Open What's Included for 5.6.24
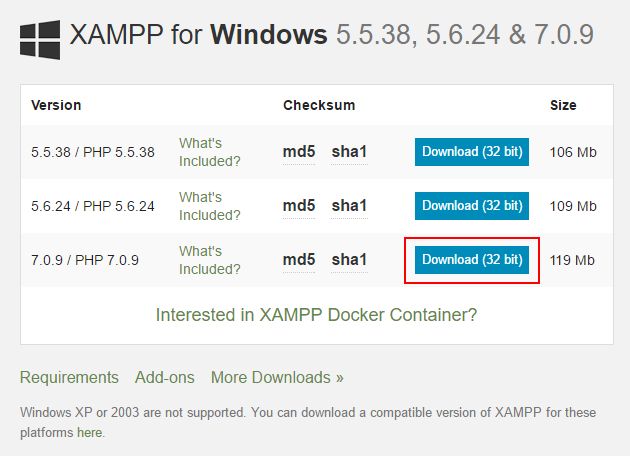 pyautogui.click(x=210, y=206)
